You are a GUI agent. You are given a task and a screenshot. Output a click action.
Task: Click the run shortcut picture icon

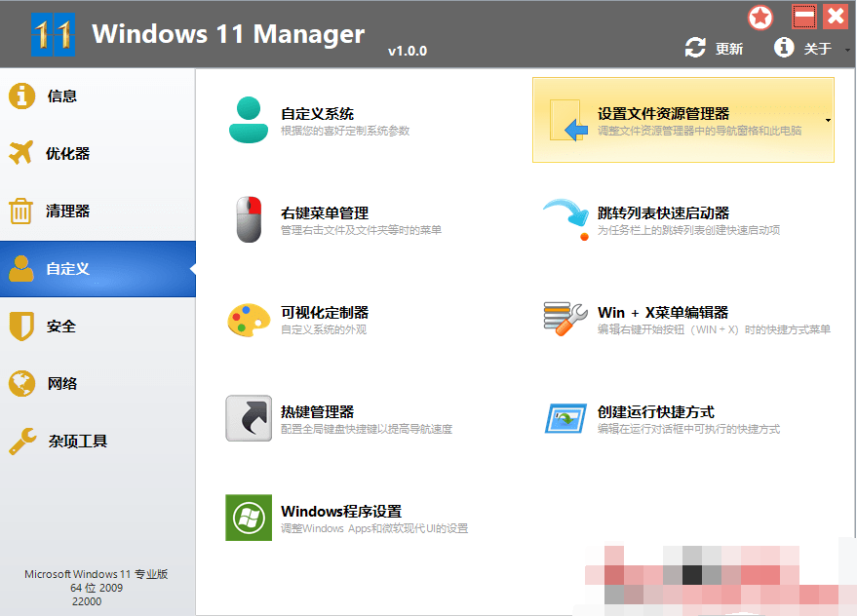tap(565, 418)
